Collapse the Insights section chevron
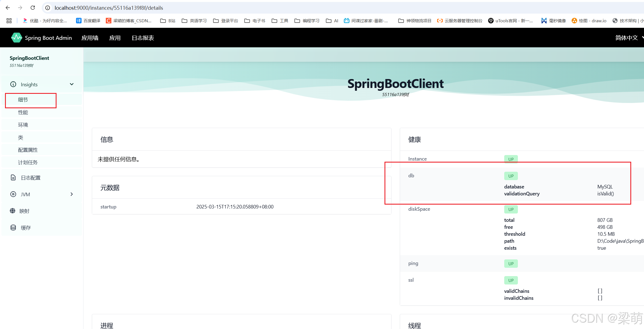Image resolution: width=644 pixels, height=329 pixels. (x=72, y=84)
